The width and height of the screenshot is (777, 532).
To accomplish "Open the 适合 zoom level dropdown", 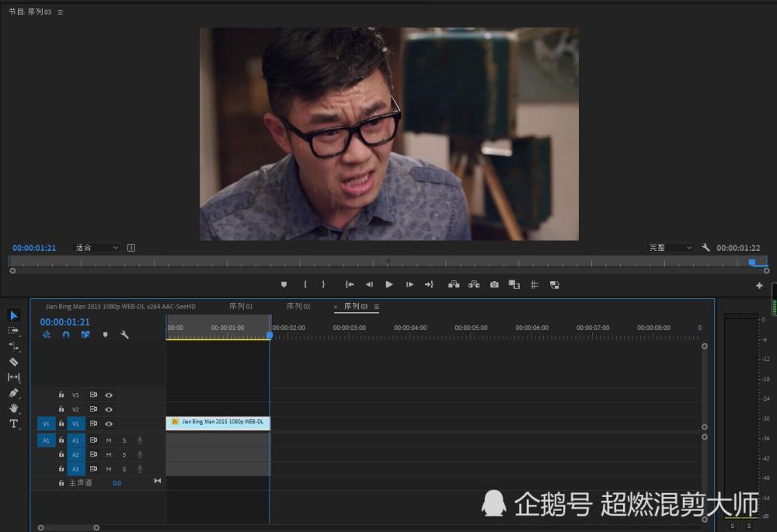I will pyautogui.click(x=96, y=248).
